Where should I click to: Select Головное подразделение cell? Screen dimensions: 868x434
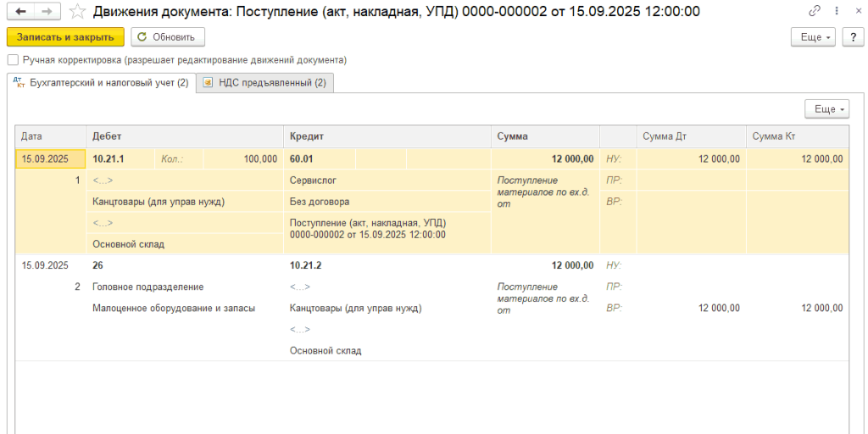coord(185,287)
